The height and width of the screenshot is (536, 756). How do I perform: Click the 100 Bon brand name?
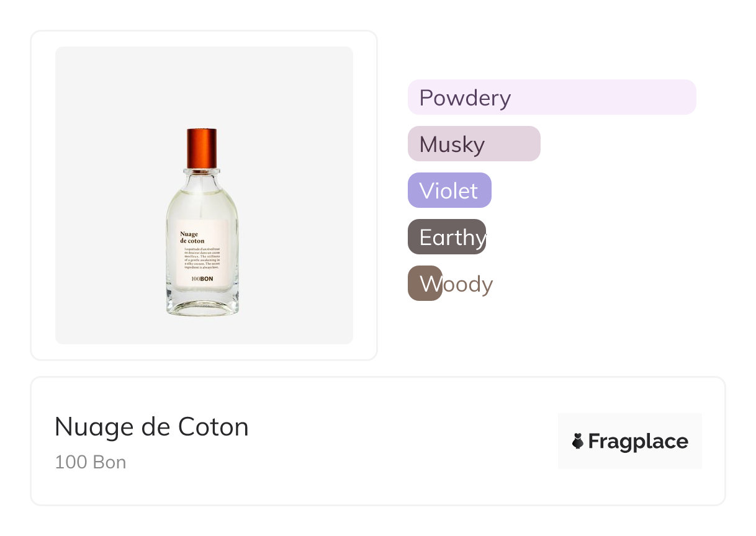point(91,462)
